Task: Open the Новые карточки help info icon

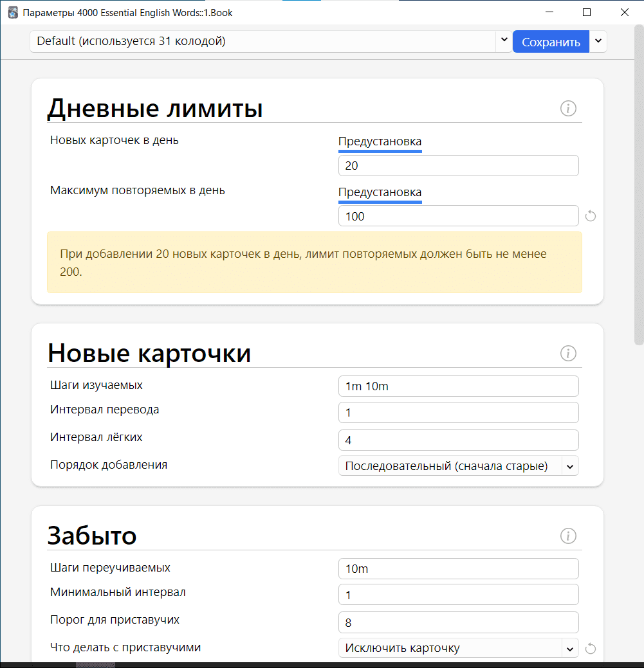Action: pyautogui.click(x=568, y=353)
